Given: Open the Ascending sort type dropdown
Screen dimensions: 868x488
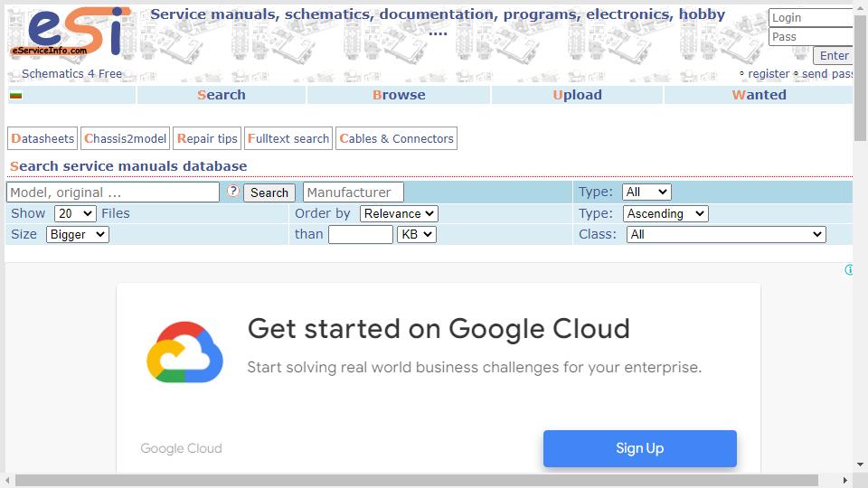Looking at the screenshot, I should coord(665,213).
